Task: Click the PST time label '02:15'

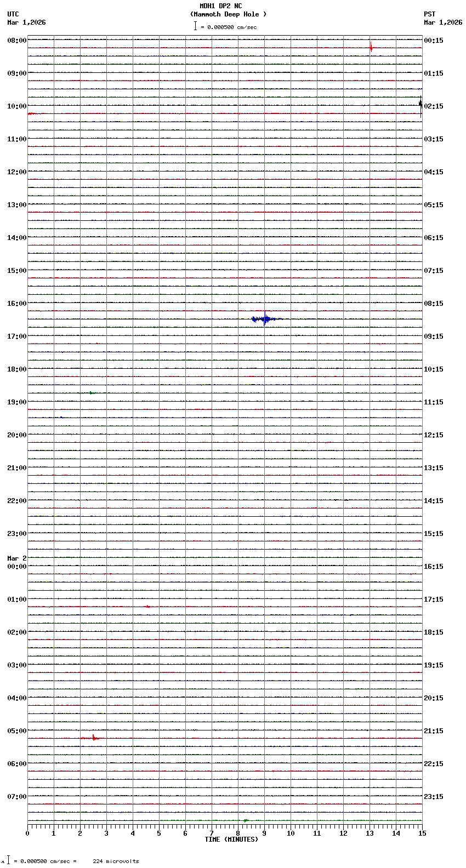Action: click(434, 106)
